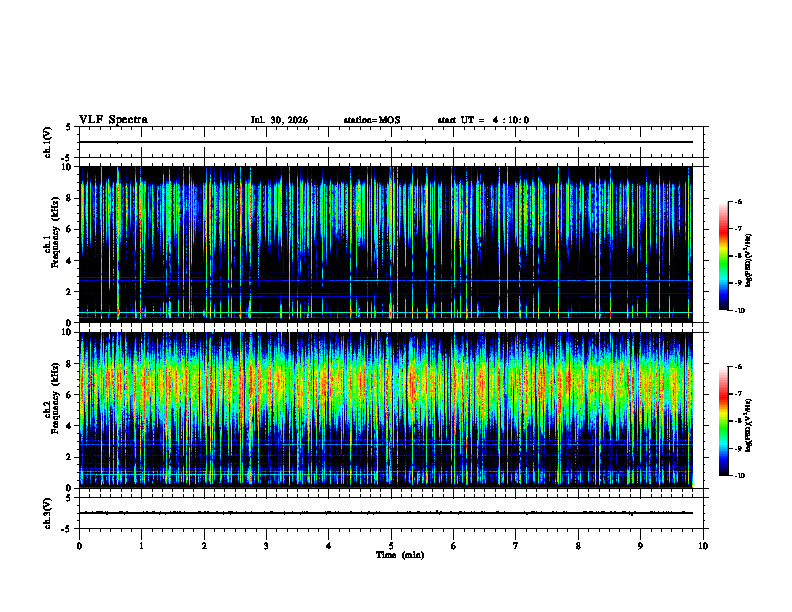The image size is (792, 612).
Task: Click ch.1 frequency tick label "6"
Action: coord(70,229)
